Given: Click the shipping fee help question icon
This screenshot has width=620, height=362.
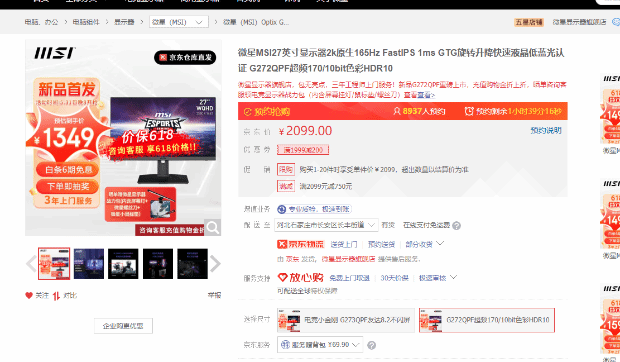Looking at the screenshot, I should click(456, 226).
